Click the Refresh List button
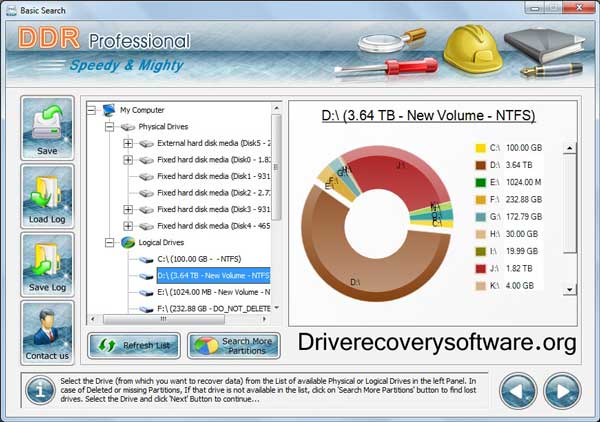The image size is (600, 422). (x=134, y=345)
